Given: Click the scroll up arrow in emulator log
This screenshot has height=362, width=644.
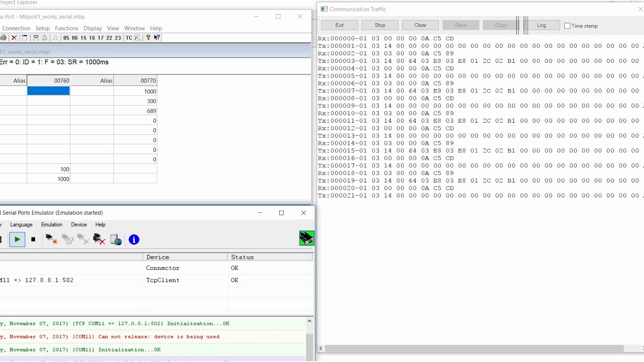Looking at the screenshot, I should point(309,321).
